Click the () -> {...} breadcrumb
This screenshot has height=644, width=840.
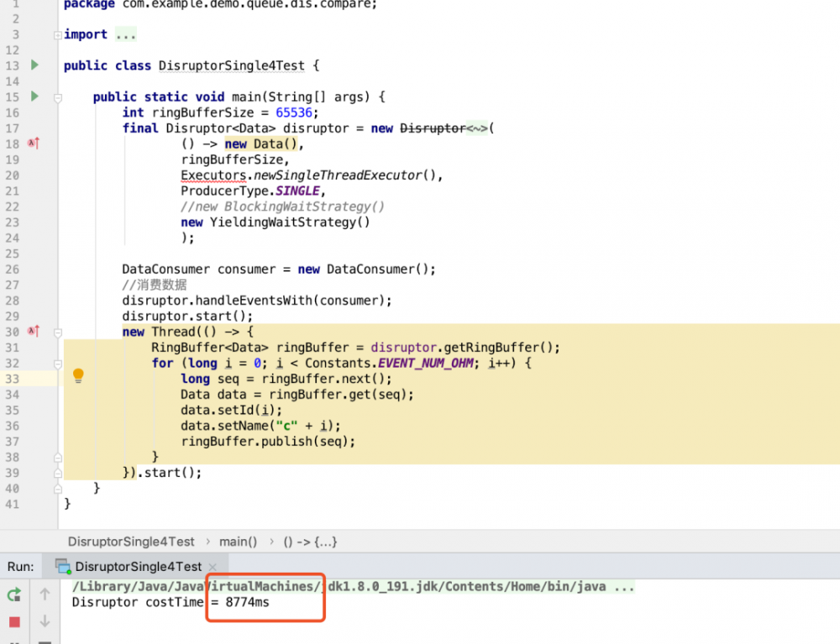coord(310,542)
